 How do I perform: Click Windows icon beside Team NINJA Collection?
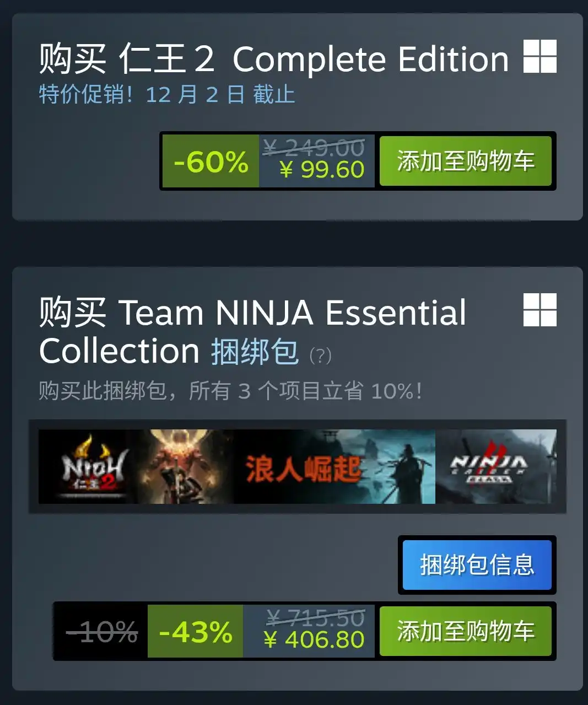coord(540,309)
